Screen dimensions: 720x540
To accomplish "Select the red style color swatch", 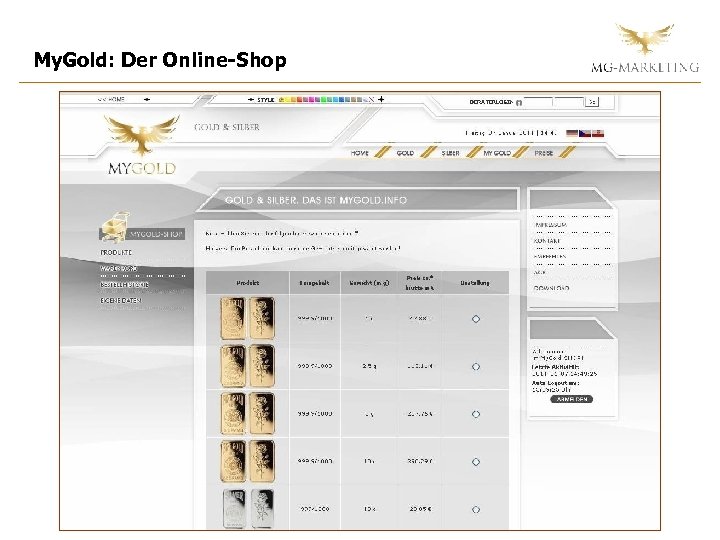I will coord(299,99).
